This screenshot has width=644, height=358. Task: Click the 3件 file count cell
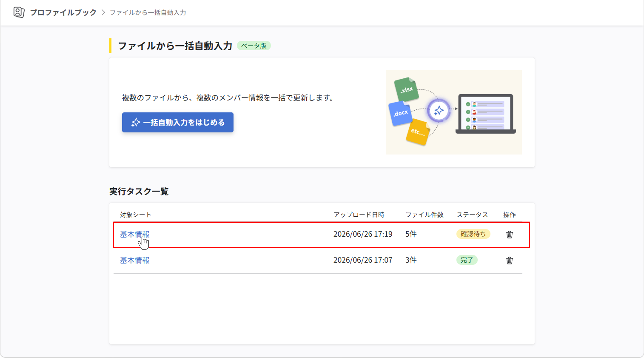pyautogui.click(x=411, y=260)
